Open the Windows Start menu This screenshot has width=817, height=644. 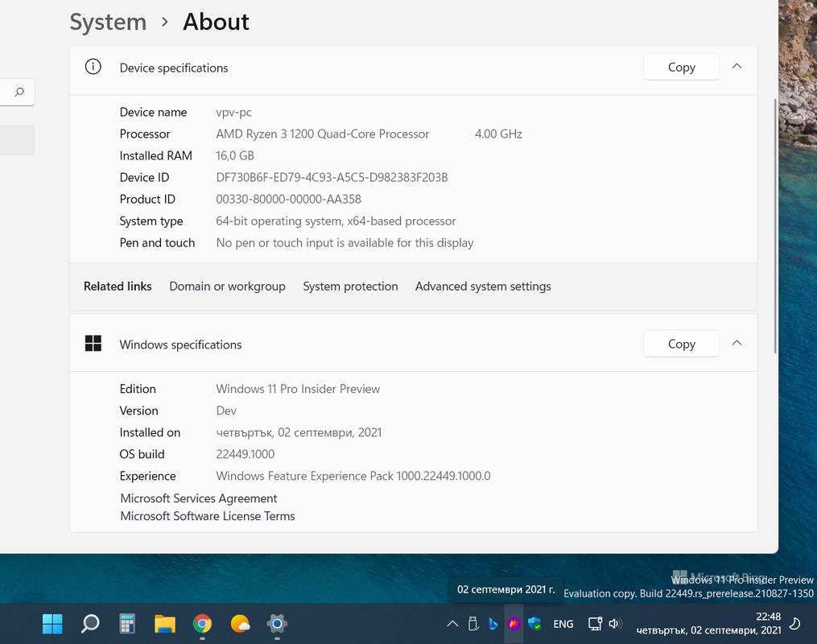tap(52, 624)
